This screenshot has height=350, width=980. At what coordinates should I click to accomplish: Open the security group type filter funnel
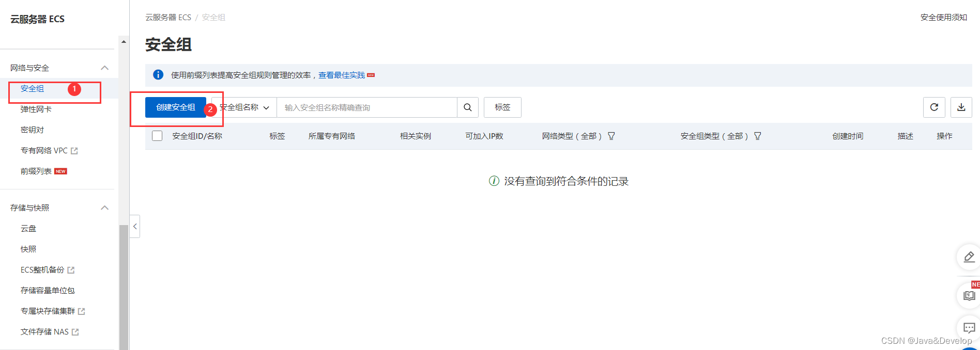pos(758,136)
